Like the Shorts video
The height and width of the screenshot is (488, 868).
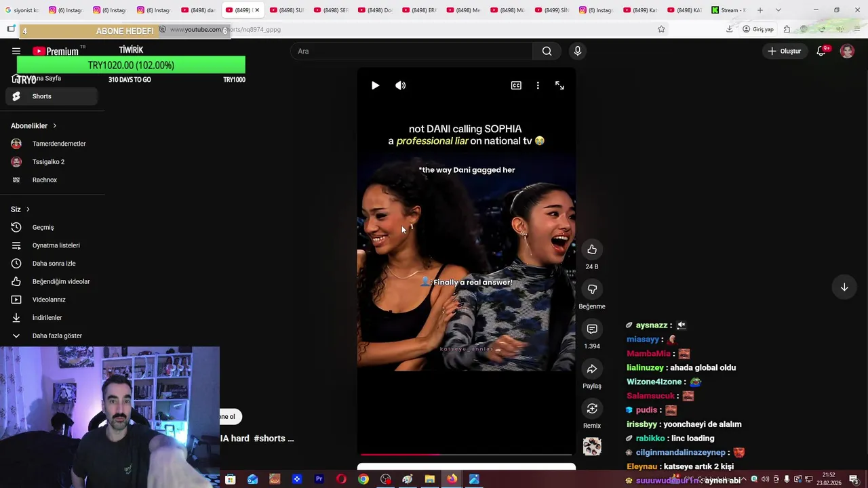pyautogui.click(x=592, y=249)
